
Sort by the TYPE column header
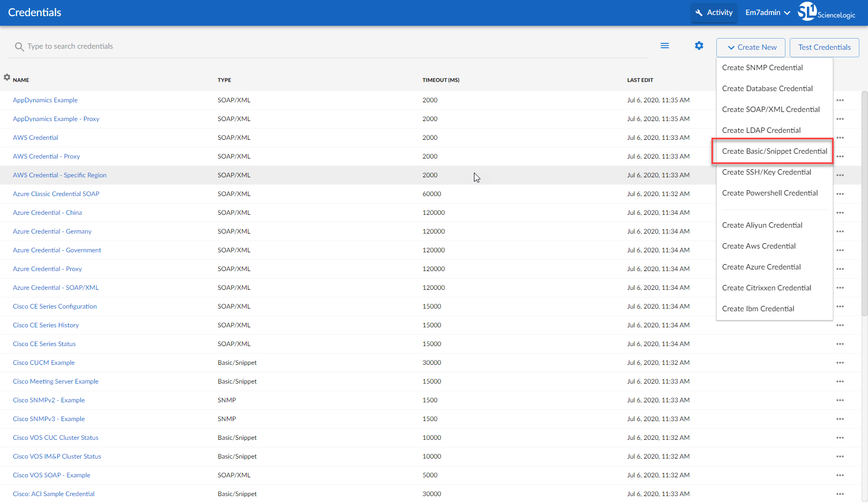click(x=224, y=80)
